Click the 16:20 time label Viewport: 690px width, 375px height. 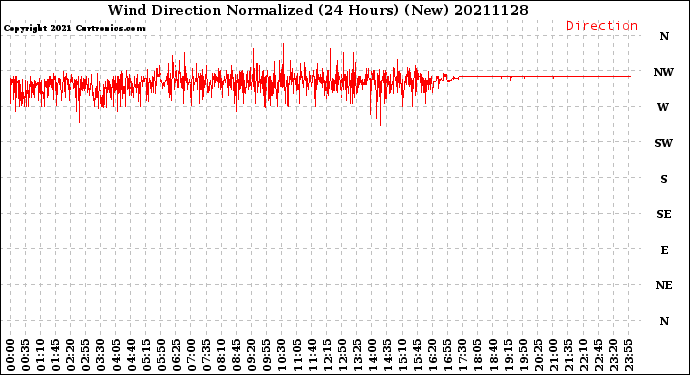[433, 355]
